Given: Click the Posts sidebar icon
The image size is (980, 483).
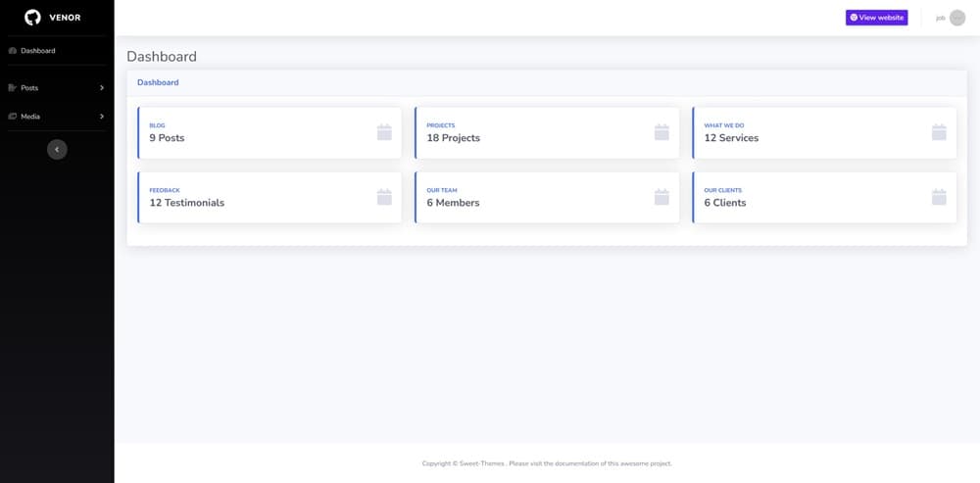Looking at the screenshot, I should click(12, 88).
